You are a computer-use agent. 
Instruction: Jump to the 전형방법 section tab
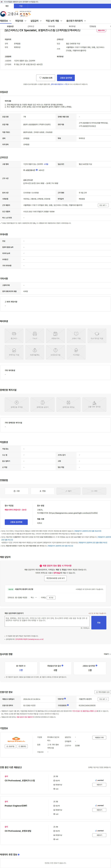[x=92, y=26]
